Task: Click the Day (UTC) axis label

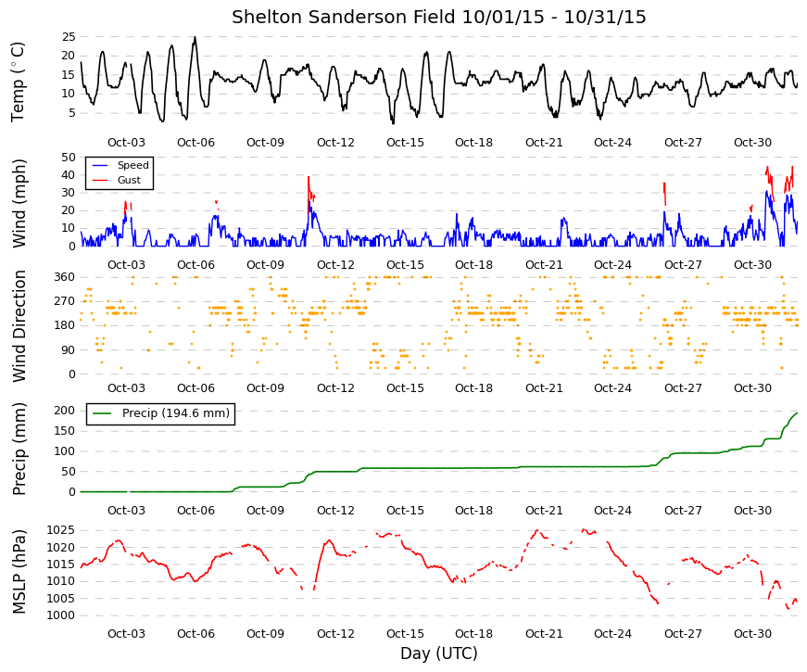Action: coord(439,653)
